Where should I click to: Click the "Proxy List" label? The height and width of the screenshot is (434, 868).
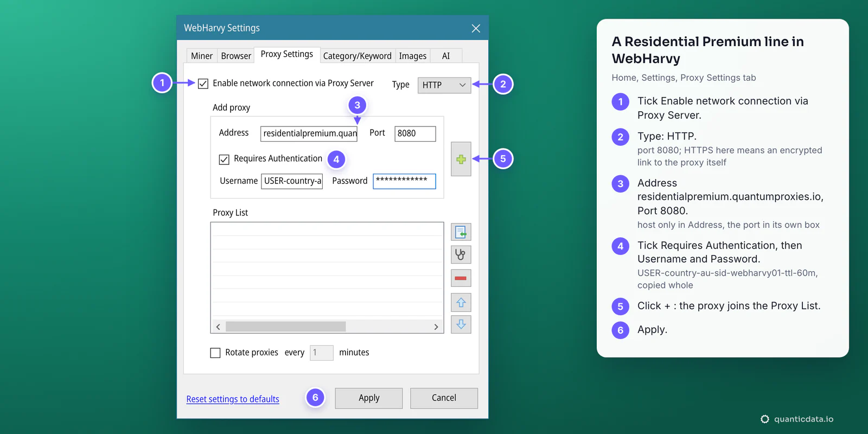[x=230, y=213]
